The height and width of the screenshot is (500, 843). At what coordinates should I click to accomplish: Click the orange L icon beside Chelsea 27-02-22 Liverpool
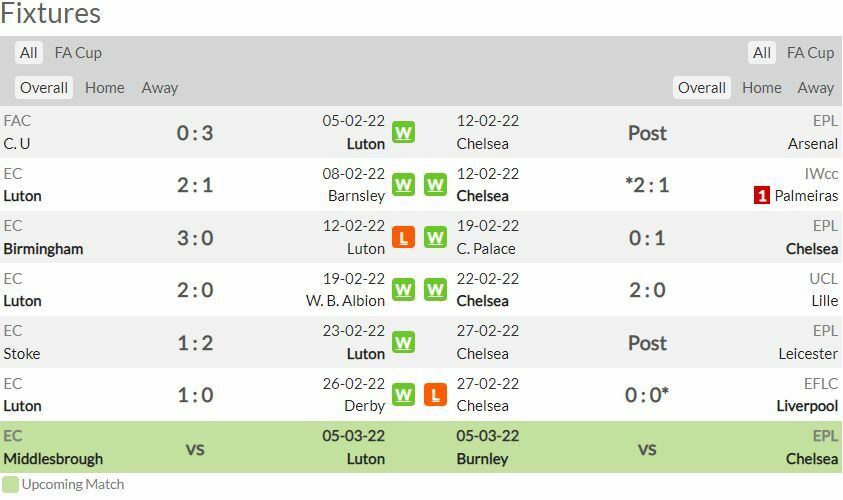pyautogui.click(x=435, y=395)
